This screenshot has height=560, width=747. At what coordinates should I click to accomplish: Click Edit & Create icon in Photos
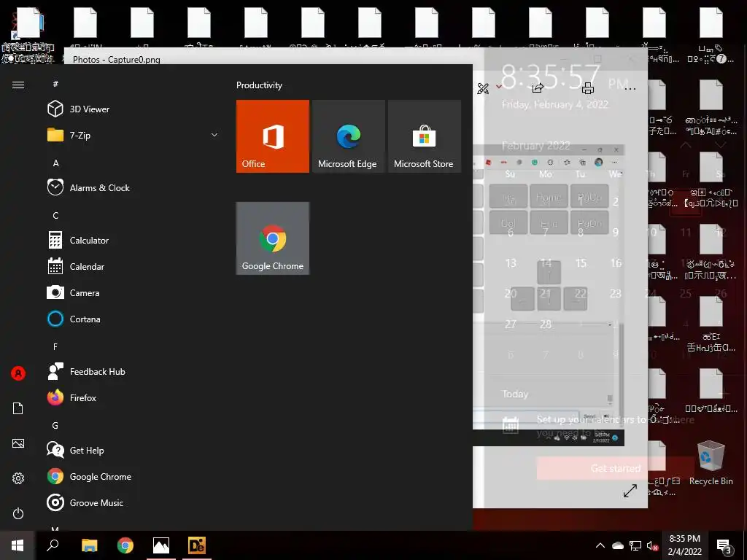(484, 88)
